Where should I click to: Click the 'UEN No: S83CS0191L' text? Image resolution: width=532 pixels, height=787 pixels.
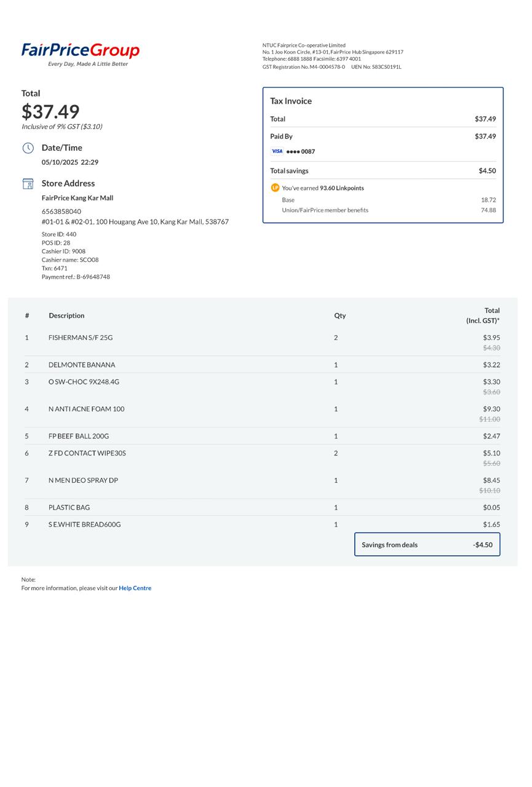point(376,67)
